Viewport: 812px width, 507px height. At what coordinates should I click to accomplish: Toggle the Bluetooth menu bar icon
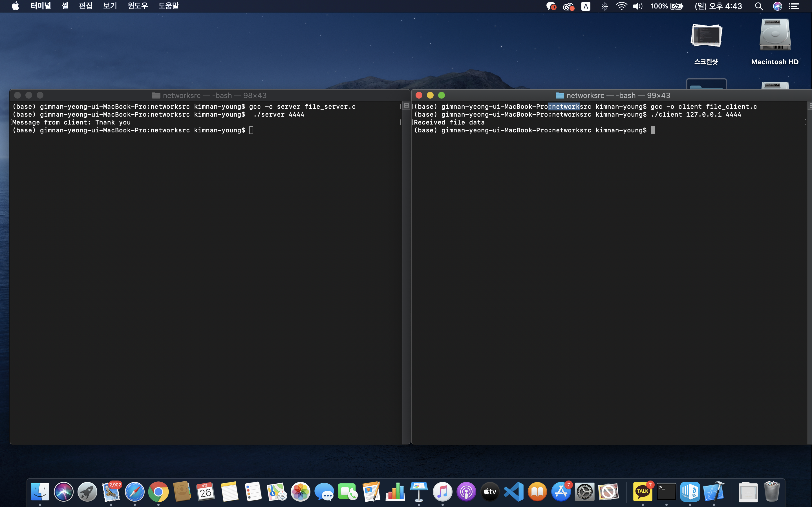point(604,6)
